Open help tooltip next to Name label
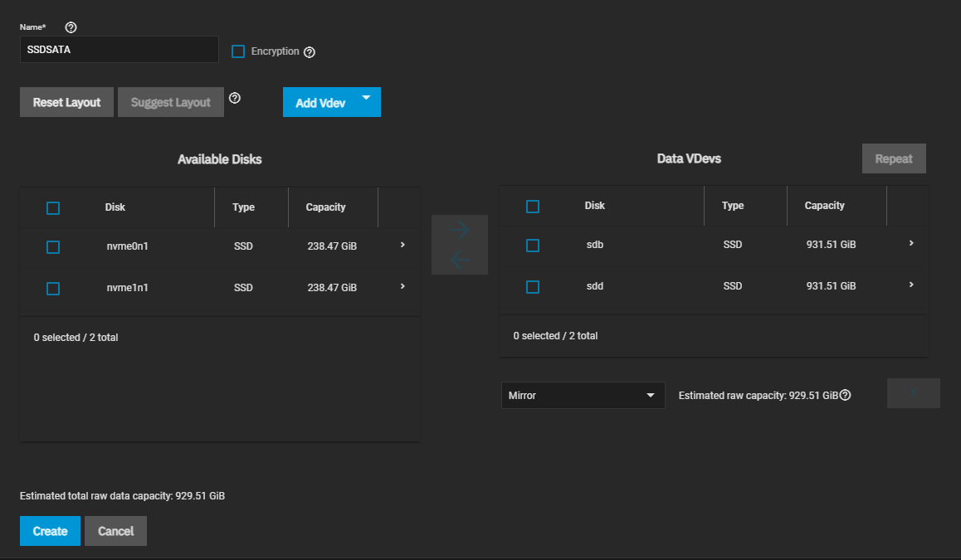Screen dimensions: 961x560 [71, 27]
